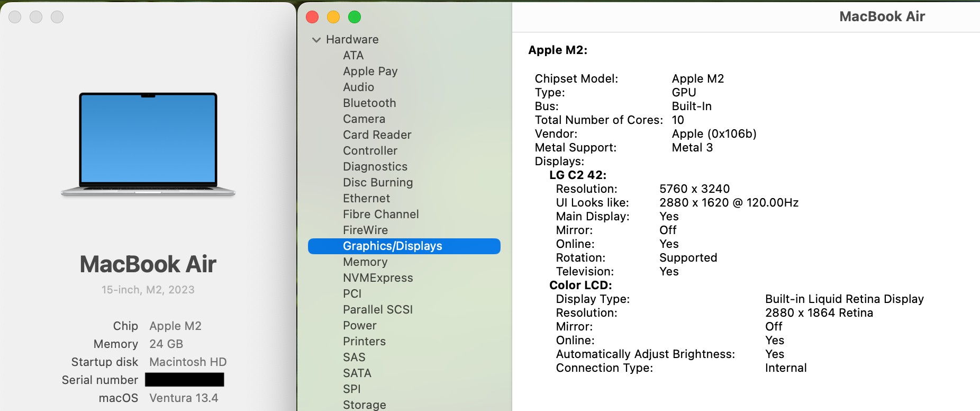This screenshot has width=980, height=411.
Task: Select Card Reader in the sidebar
Action: (377, 135)
